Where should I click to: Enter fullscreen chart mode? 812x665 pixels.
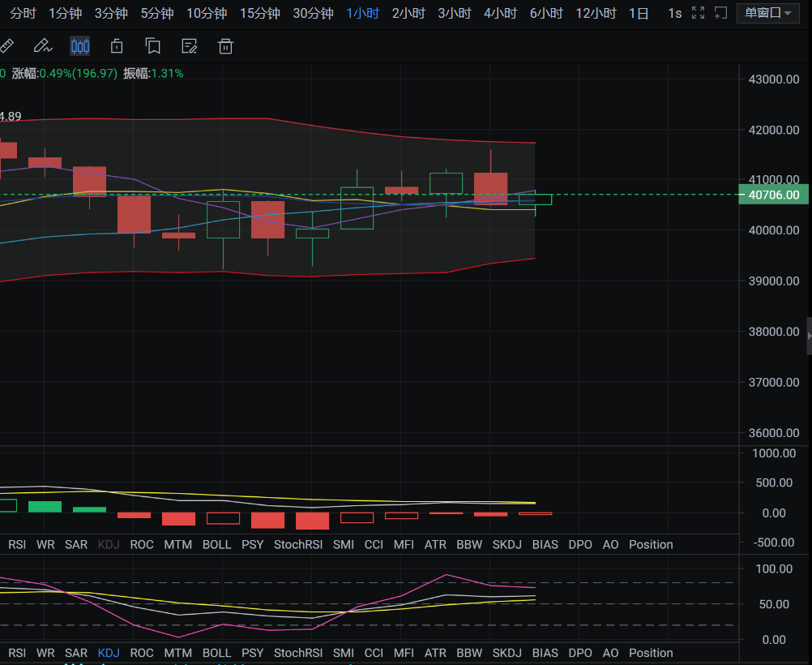click(698, 13)
